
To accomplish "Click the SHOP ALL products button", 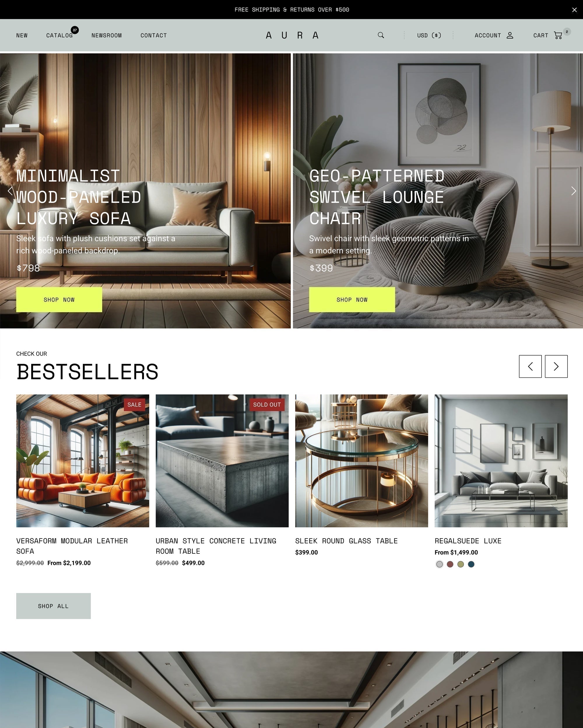I will click(53, 605).
